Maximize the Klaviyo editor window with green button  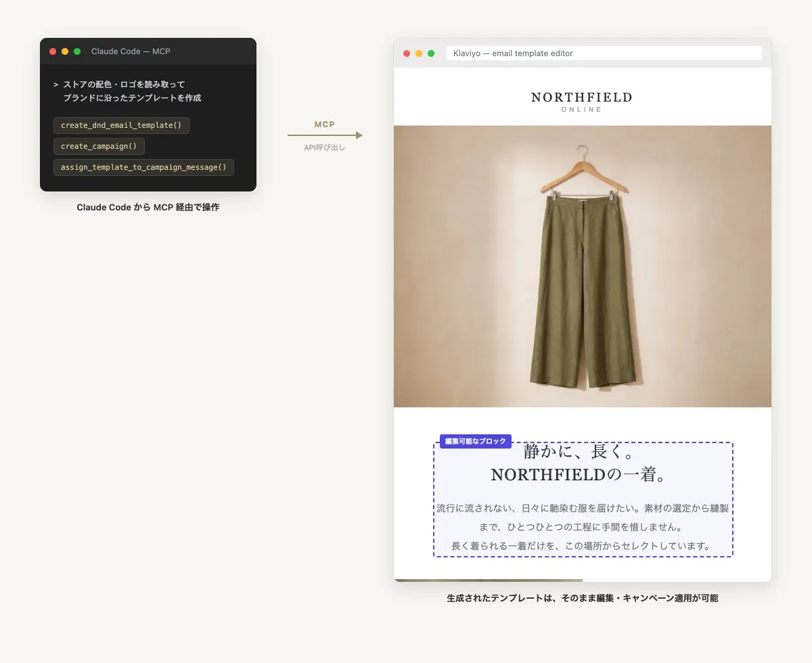pos(431,53)
